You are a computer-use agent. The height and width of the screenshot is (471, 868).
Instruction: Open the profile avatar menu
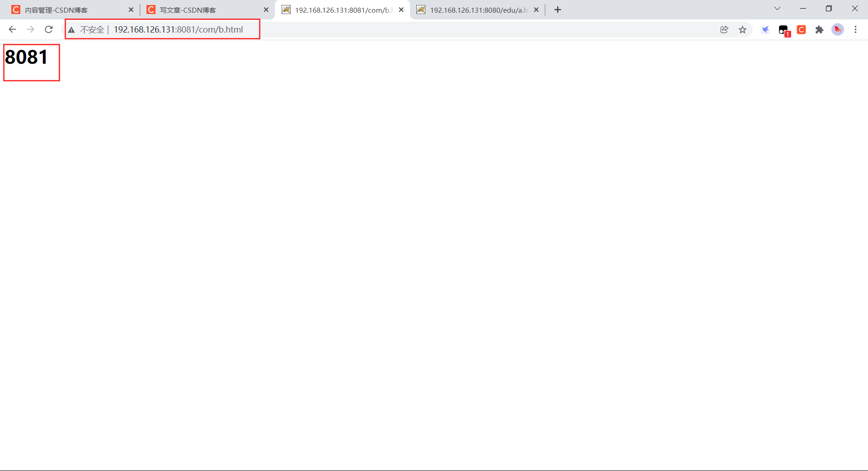click(838, 29)
